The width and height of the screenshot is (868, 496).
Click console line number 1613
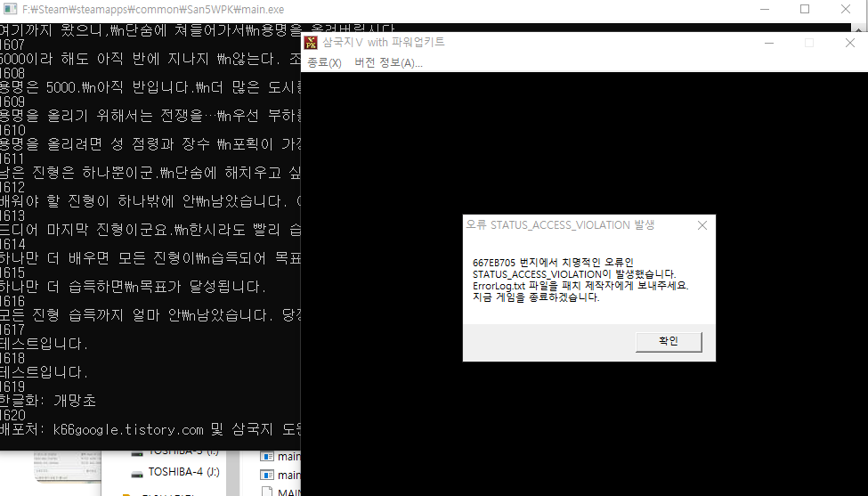click(x=12, y=215)
